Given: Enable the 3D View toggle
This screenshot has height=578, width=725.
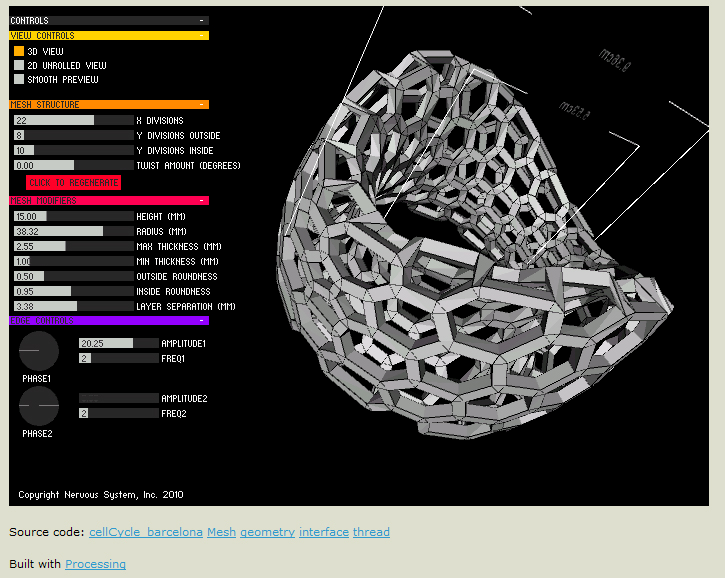Looking at the screenshot, I should pyautogui.click(x=19, y=51).
